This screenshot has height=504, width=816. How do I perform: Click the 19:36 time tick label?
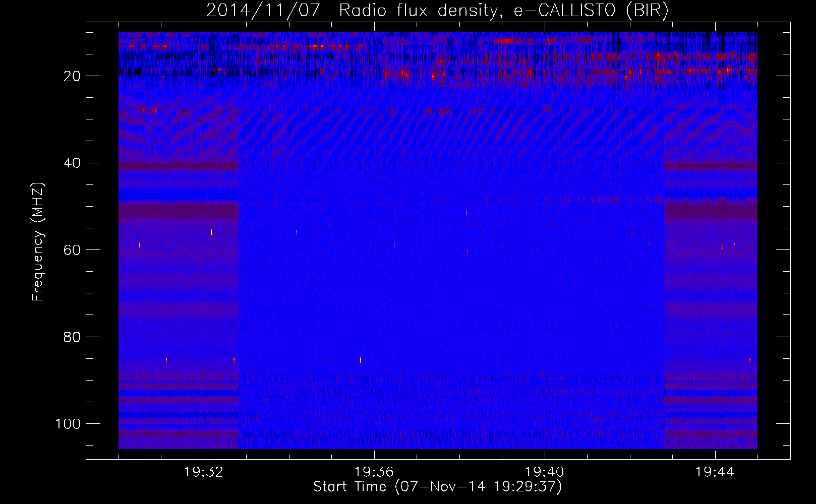[x=374, y=472]
